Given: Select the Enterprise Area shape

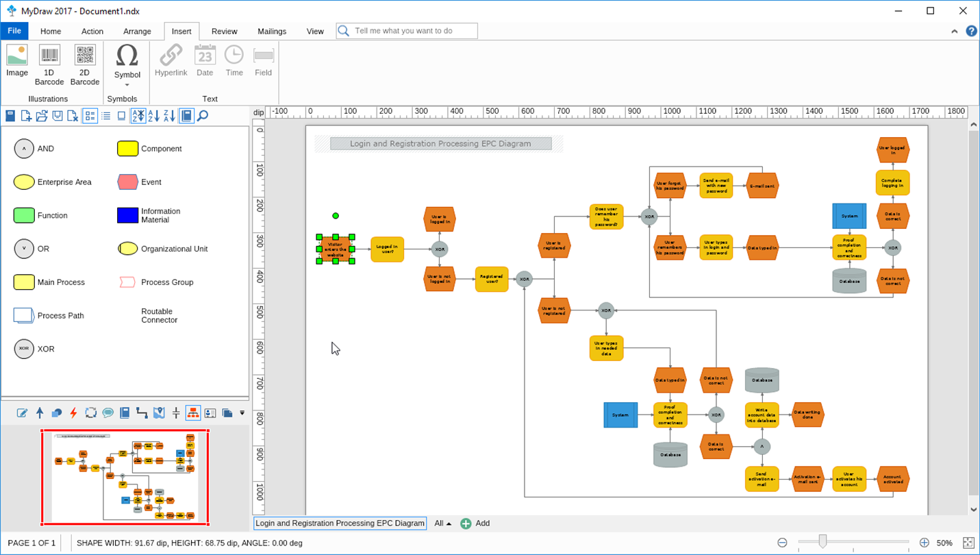Looking at the screenshot, I should pyautogui.click(x=53, y=182).
